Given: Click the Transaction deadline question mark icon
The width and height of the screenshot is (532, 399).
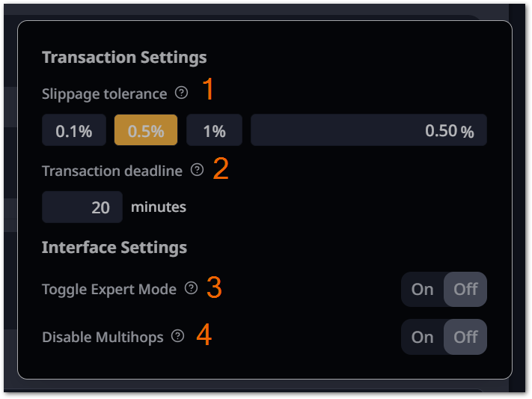Looking at the screenshot, I should tap(197, 170).
